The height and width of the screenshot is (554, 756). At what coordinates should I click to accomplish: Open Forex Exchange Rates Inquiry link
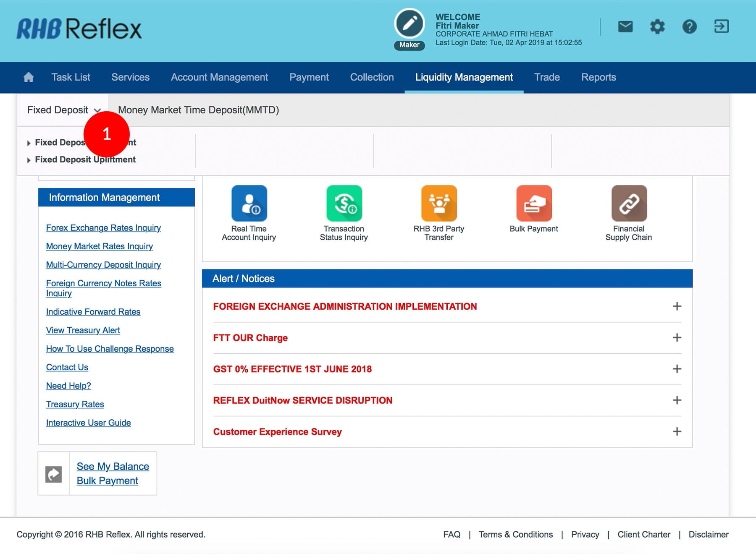[103, 228]
